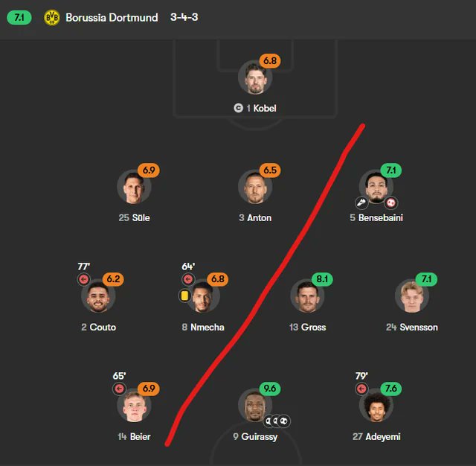Click Nmecha's yellow card icon
Image resolution: width=476 pixels, height=466 pixels.
pyautogui.click(x=184, y=296)
